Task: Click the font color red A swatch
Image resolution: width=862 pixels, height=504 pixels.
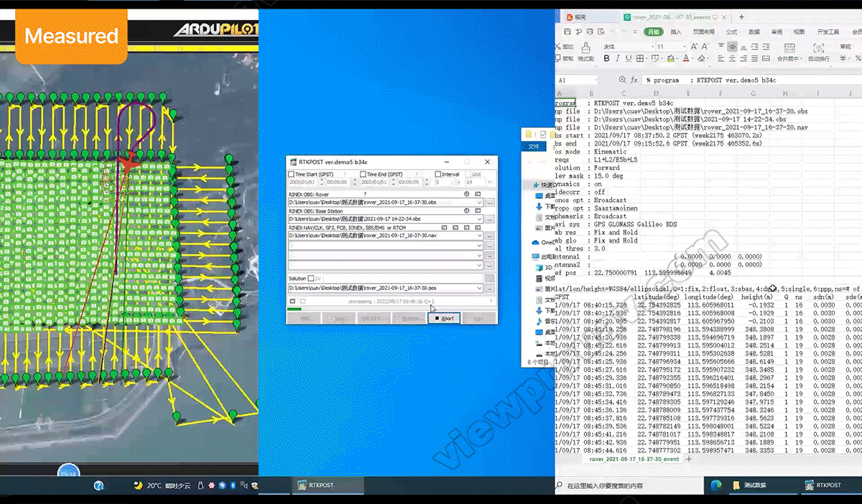Action: pyautogui.click(x=686, y=59)
